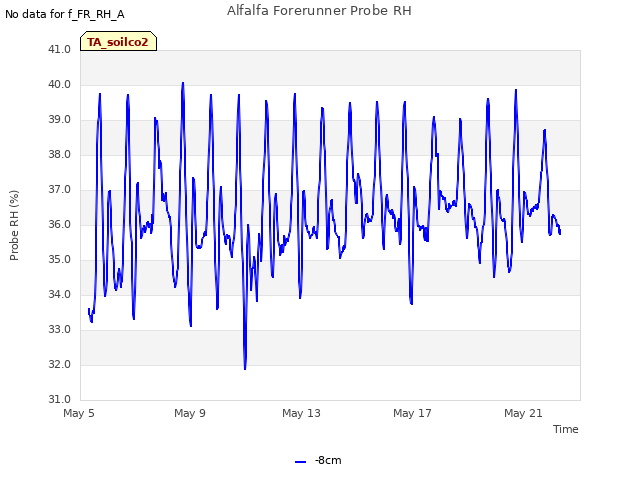Click the lowest dip of the curve near 32.0
Image resolution: width=640 pixels, height=480 pixels.
pyautogui.click(x=245, y=369)
